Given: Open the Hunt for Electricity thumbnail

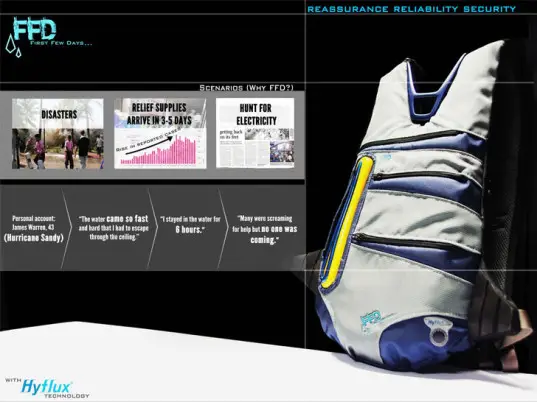Looking at the screenshot, I should (255, 133).
